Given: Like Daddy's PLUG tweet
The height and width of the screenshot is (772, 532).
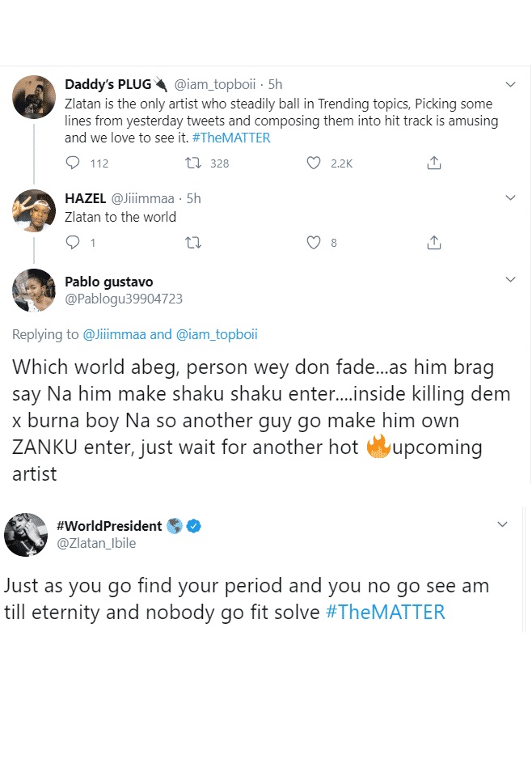Looking at the screenshot, I should [314, 163].
